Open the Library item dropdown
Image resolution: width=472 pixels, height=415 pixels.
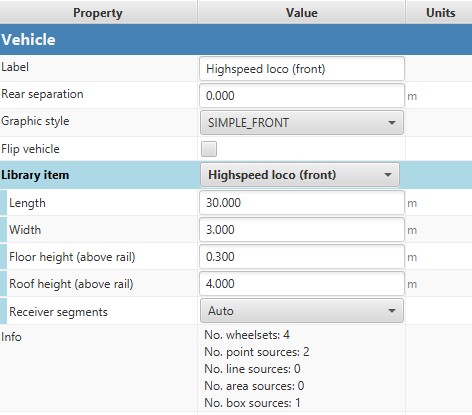(x=300, y=175)
